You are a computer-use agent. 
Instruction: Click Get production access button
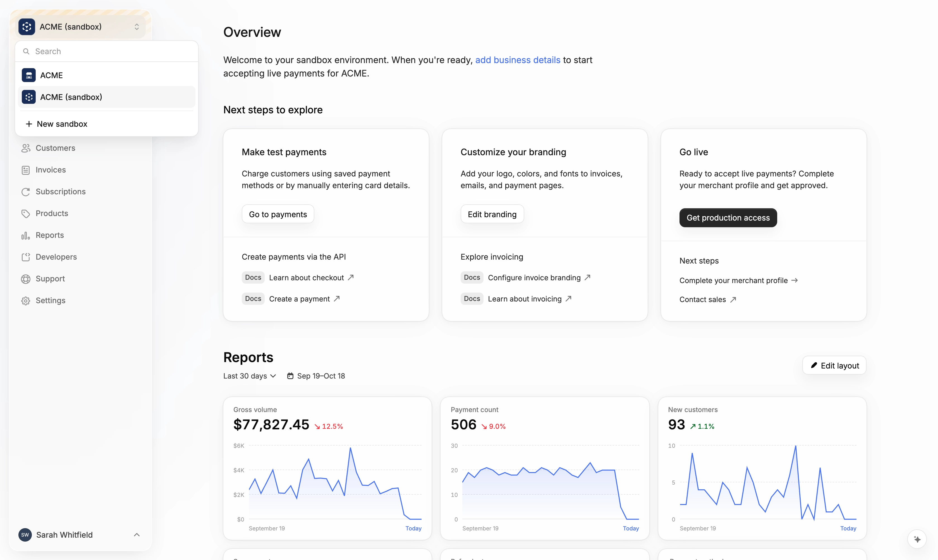728,218
